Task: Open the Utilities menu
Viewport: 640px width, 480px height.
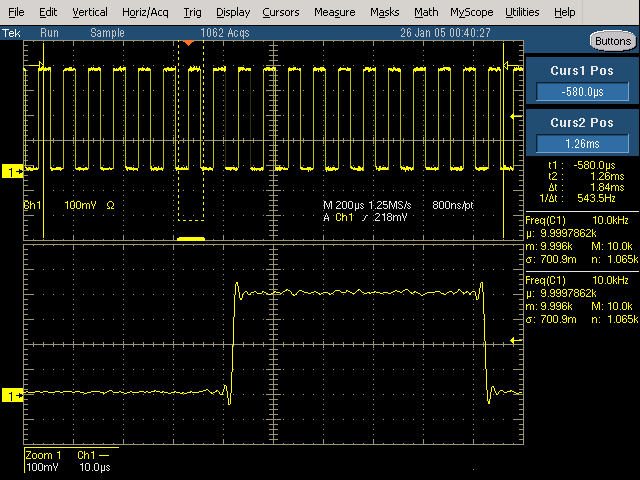Action: (522, 12)
